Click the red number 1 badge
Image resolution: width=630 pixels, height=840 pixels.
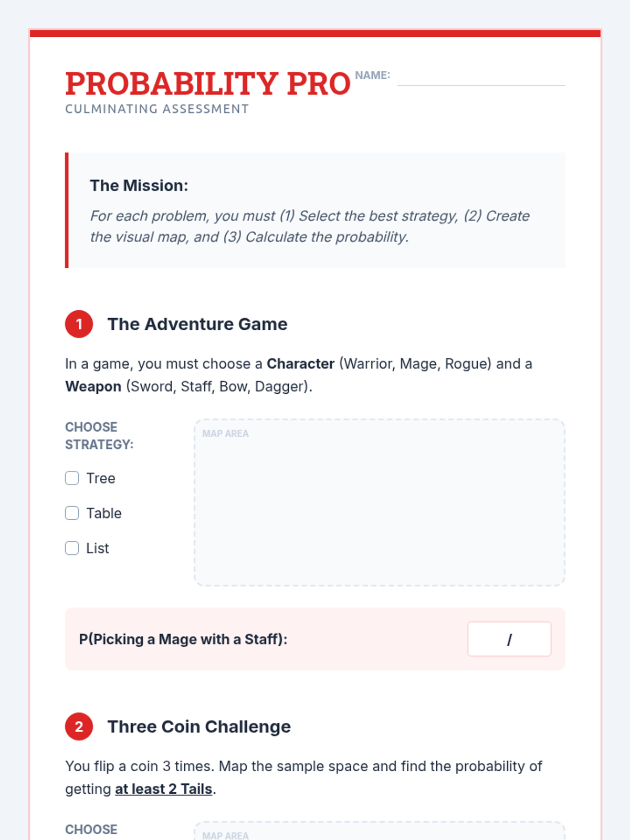coord(79,324)
